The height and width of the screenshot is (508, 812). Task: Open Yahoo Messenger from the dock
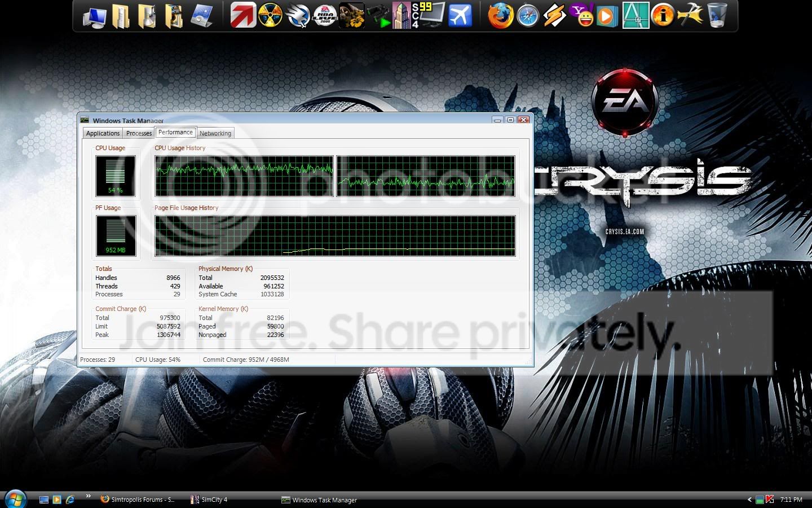coord(582,15)
